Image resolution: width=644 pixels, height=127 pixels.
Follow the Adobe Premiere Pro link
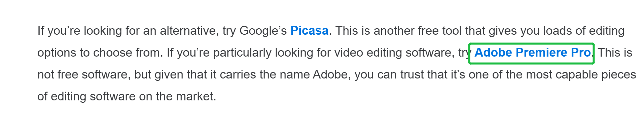pos(532,53)
